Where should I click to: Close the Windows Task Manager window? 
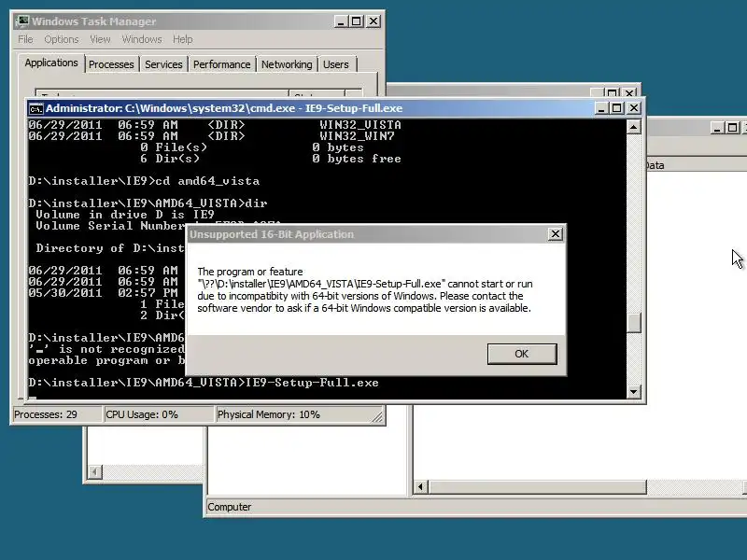tap(373, 21)
